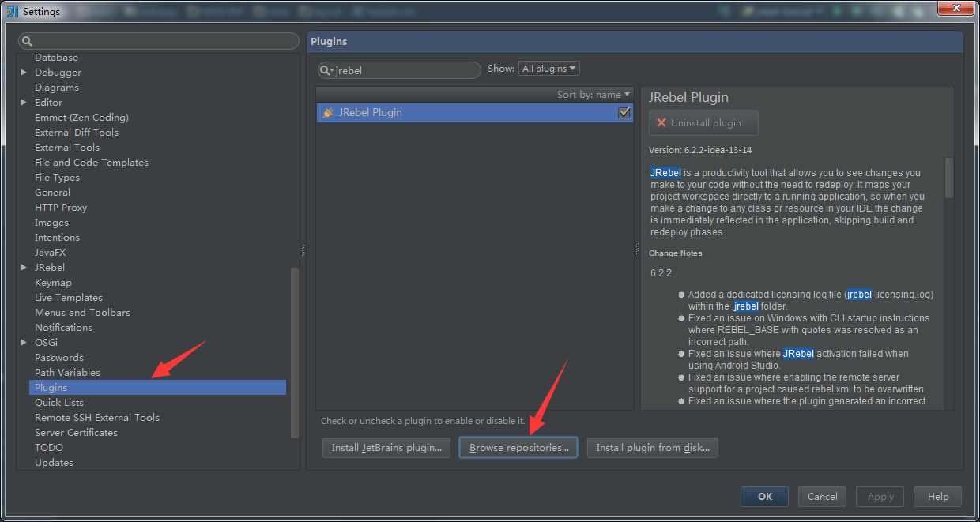Click the plugin search magnifier icon
This screenshot has height=522, width=980.
tap(326, 70)
